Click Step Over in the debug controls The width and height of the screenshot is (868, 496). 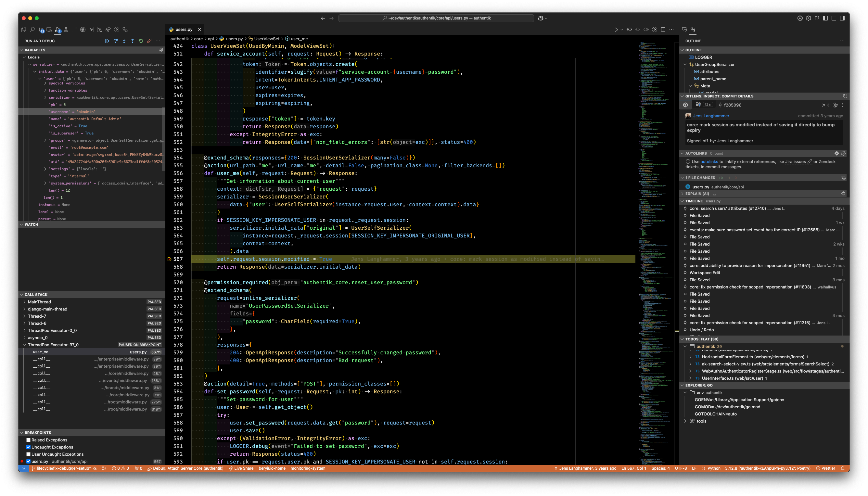point(116,41)
